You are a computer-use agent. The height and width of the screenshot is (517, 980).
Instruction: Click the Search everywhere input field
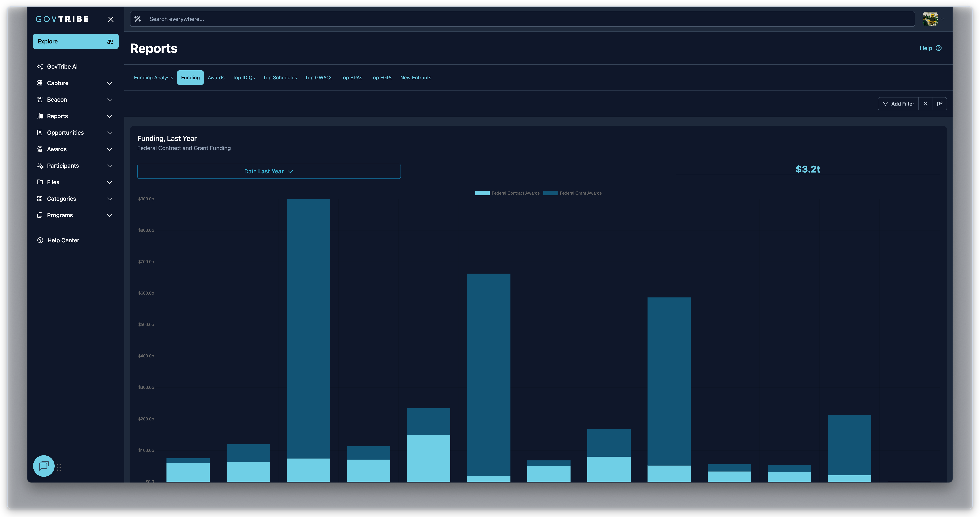tap(530, 19)
